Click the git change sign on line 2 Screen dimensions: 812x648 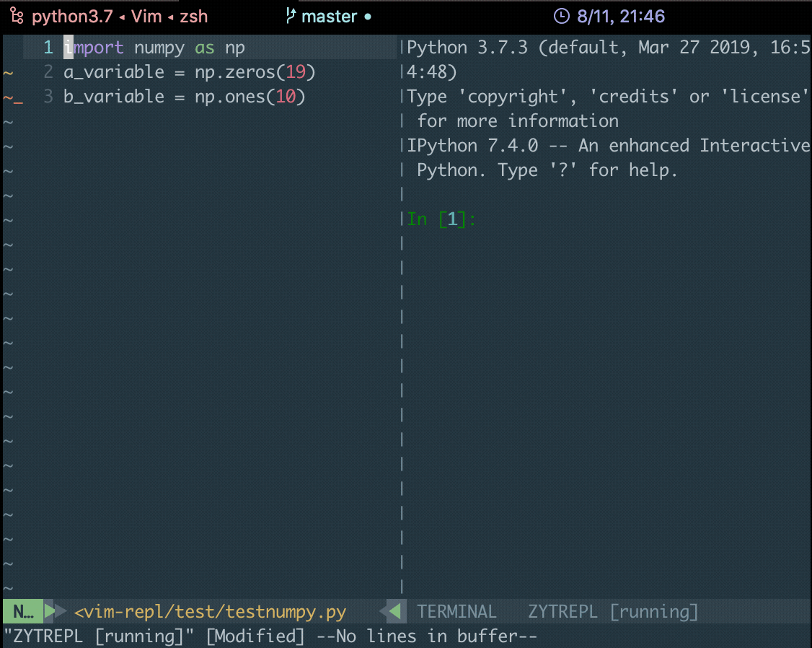[x=8, y=72]
